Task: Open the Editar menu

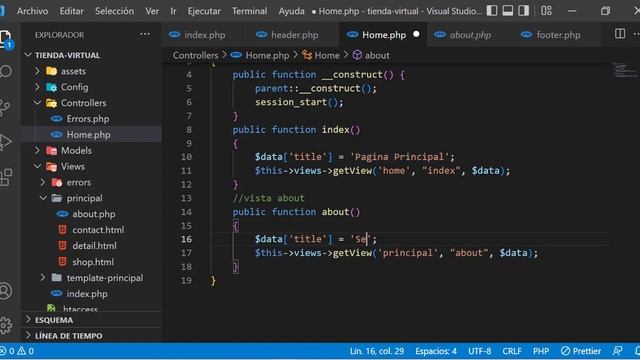Action: tap(71, 11)
